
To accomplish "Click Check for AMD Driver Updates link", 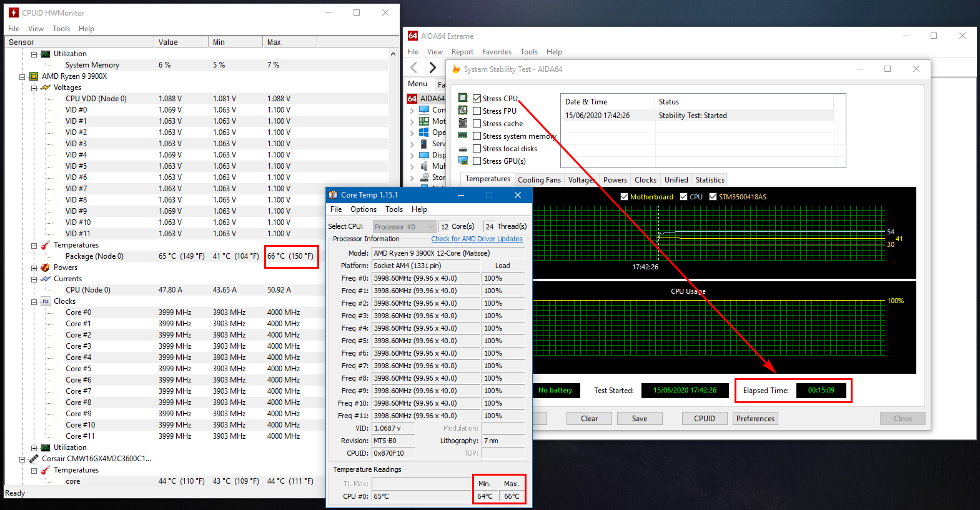I will (477, 239).
